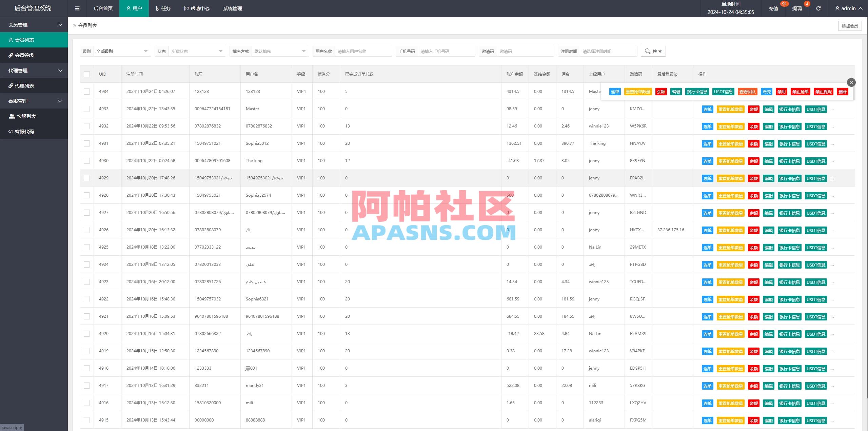868x431 pixels.
Task: Toggle the sidebar hamburger menu icon
Action: tap(77, 8)
